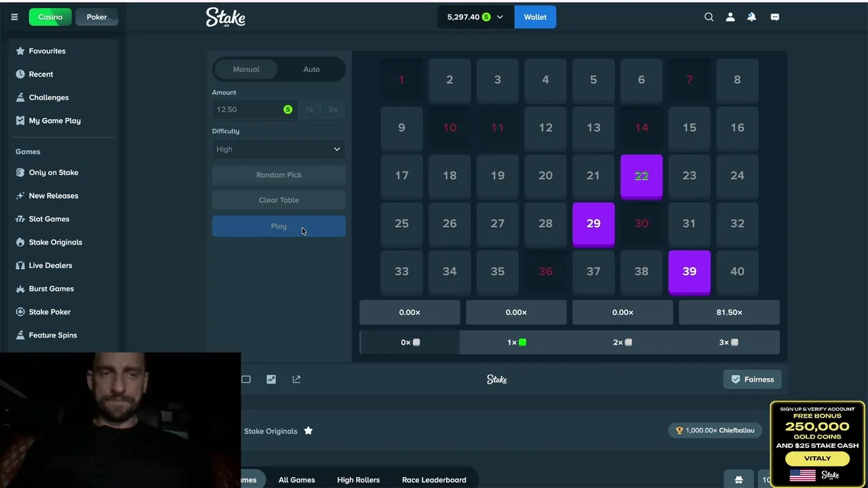This screenshot has width=868, height=488.
Task: Click the Vitaly bonus promo banner
Action: tap(817, 444)
